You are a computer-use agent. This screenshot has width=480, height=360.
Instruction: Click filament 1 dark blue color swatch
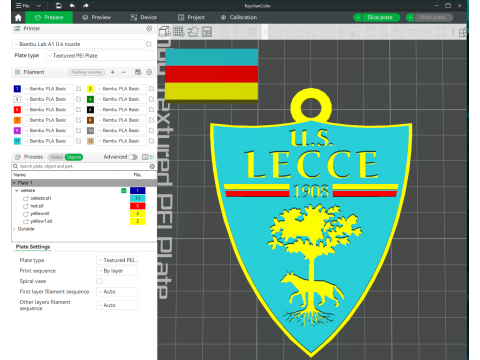(x=17, y=89)
